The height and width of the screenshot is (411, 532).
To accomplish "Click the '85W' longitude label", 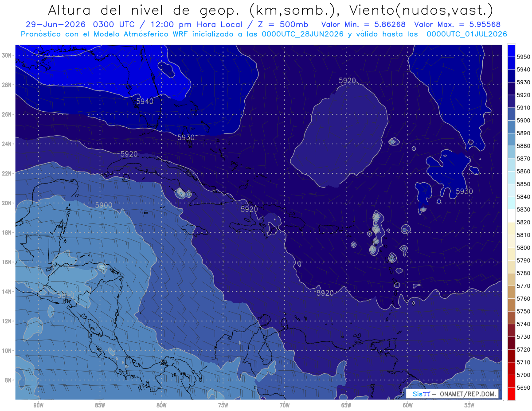I will [x=100, y=405].
